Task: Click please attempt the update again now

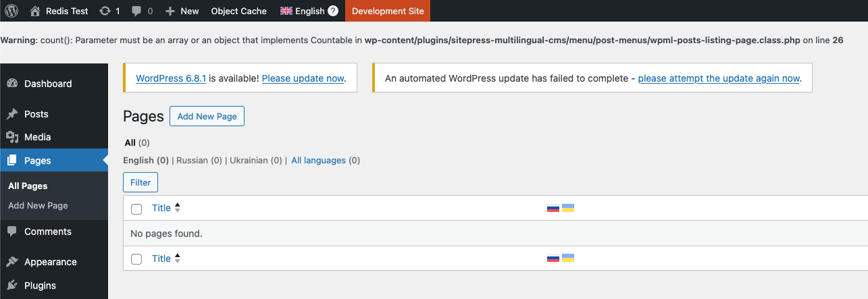Action: coord(719,78)
